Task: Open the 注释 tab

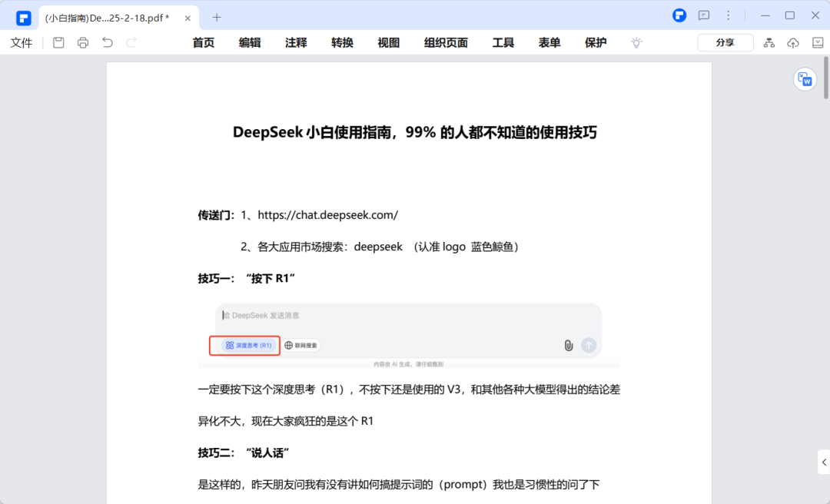Action: click(x=296, y=43)
